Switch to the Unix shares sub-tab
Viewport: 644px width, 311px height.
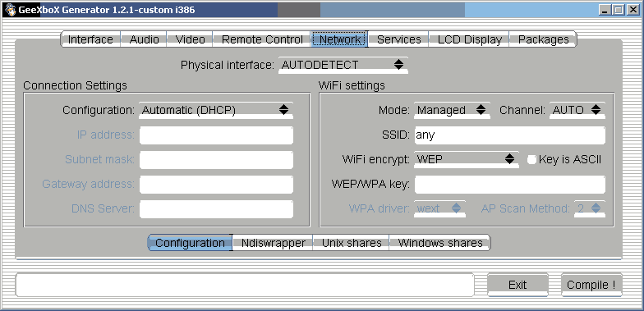[352, 243]
